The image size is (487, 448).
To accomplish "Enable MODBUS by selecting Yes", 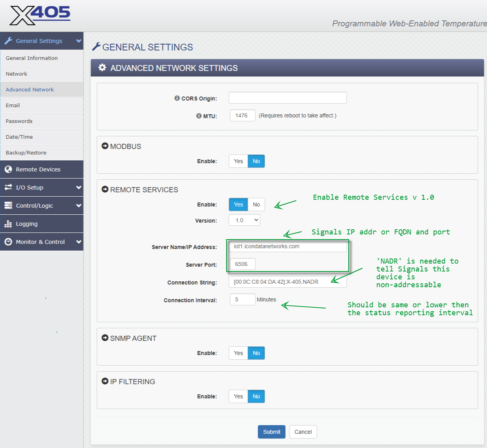I will [238, 161].
